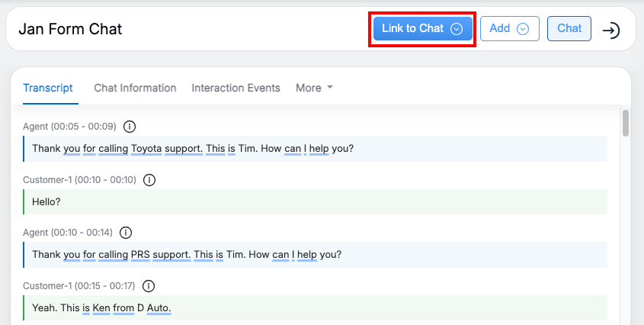Expand the More tab menu
Screen dimensions: 644x325
pos(314,88)
